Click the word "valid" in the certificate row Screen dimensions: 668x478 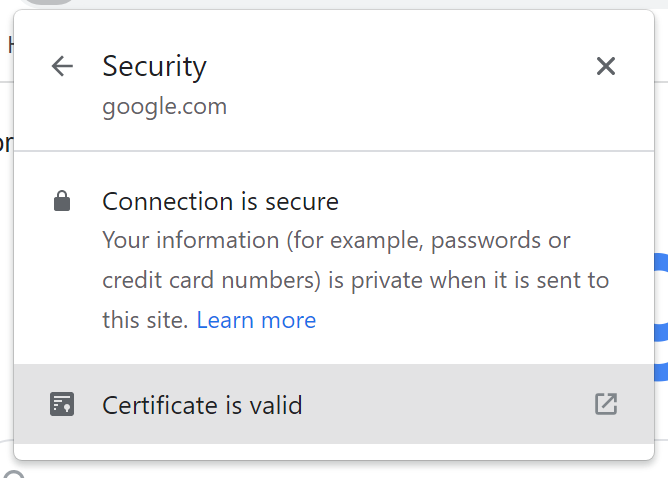tap(275, 405)
